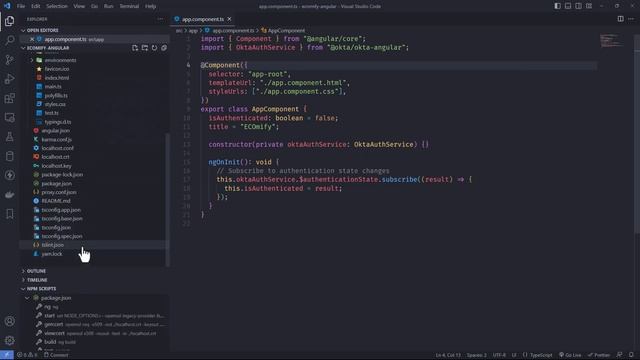
Task: Open the Help menu
Action: pos(151,6)
